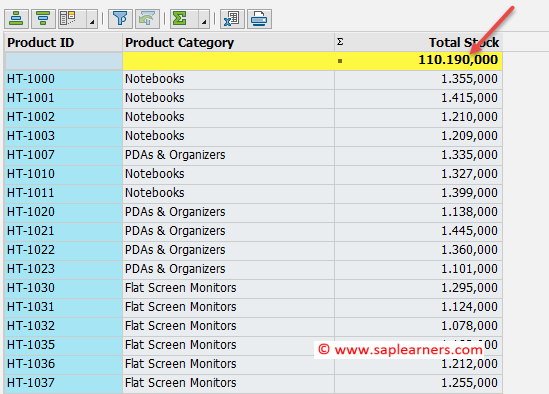Click the Set Filter funnel icon
Image resolution: width=549 pixels, height=394 pixels.
tap(120, 19)
